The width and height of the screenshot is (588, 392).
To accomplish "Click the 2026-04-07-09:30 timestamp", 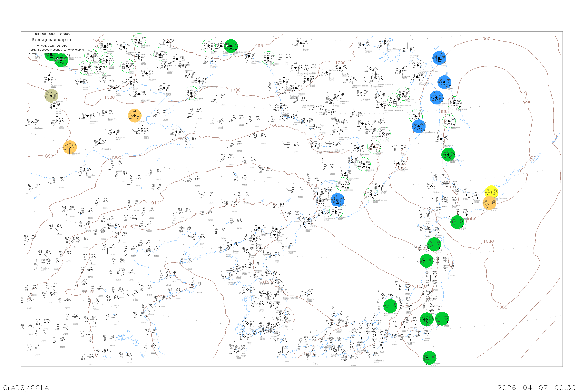I will click(x=536, y=387).
